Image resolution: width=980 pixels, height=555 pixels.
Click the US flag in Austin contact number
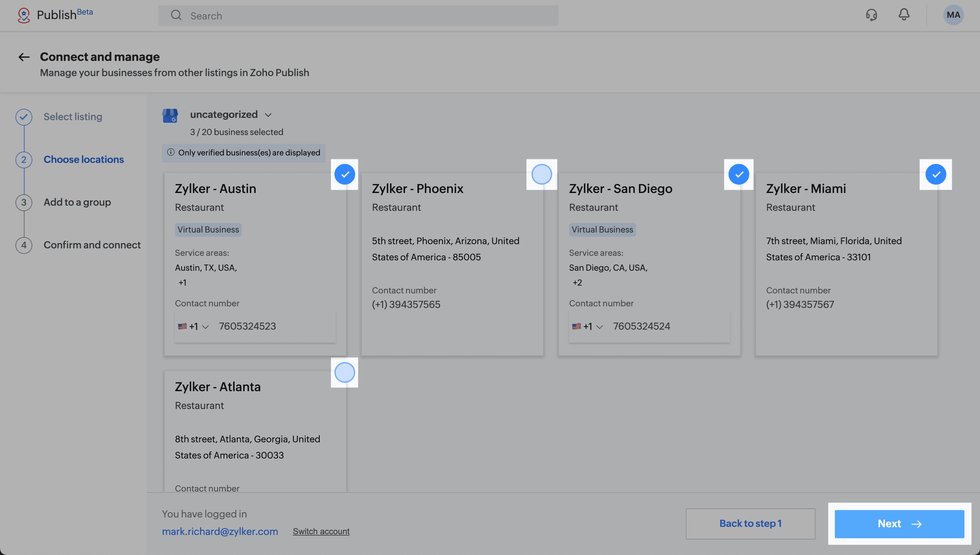pos(182,326)
